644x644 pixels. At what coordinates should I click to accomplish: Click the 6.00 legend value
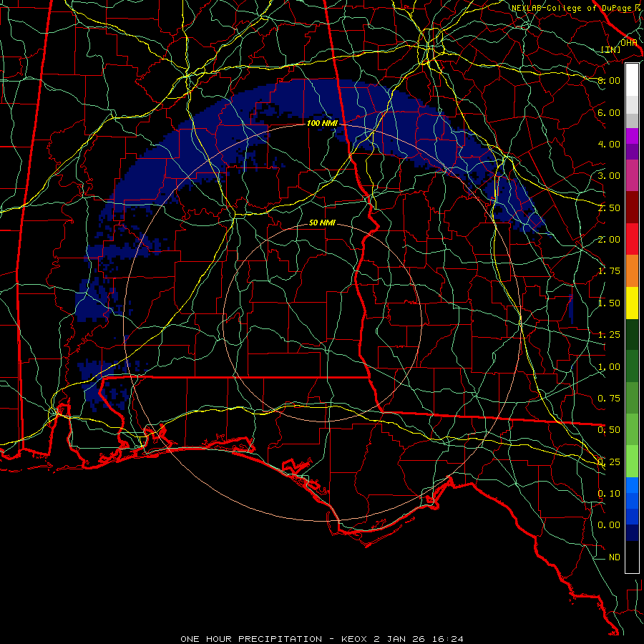coord(609,112)
